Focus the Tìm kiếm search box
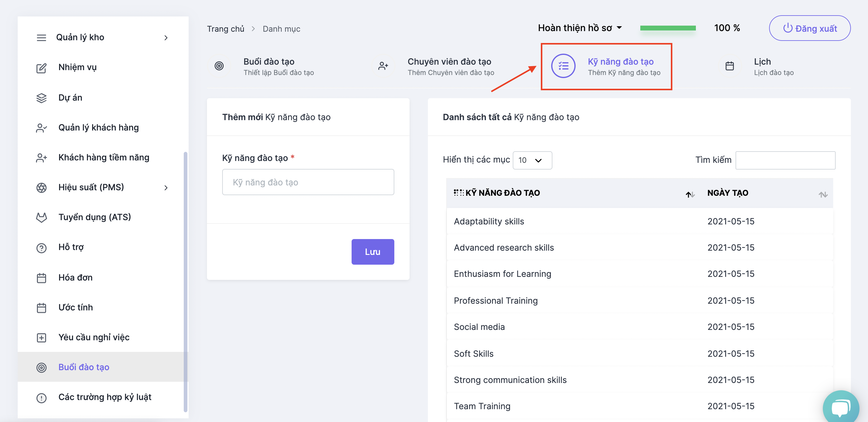 (785, 160)
